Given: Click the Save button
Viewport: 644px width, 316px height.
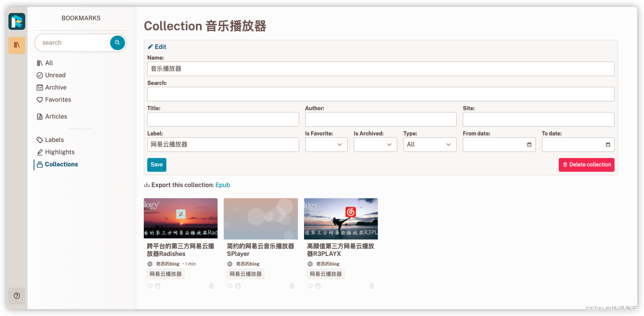Looking at the screenshot, I should pyautogui.click(x=157, y=165).
